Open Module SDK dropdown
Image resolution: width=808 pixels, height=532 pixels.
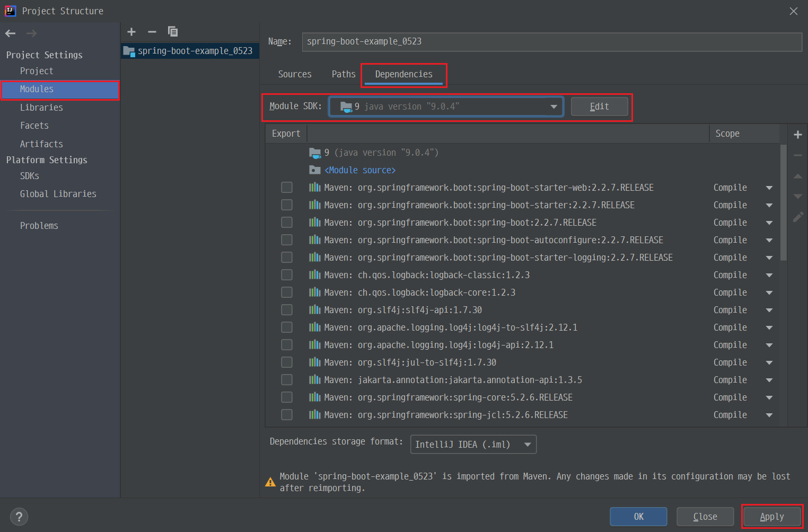click(446, 107)
